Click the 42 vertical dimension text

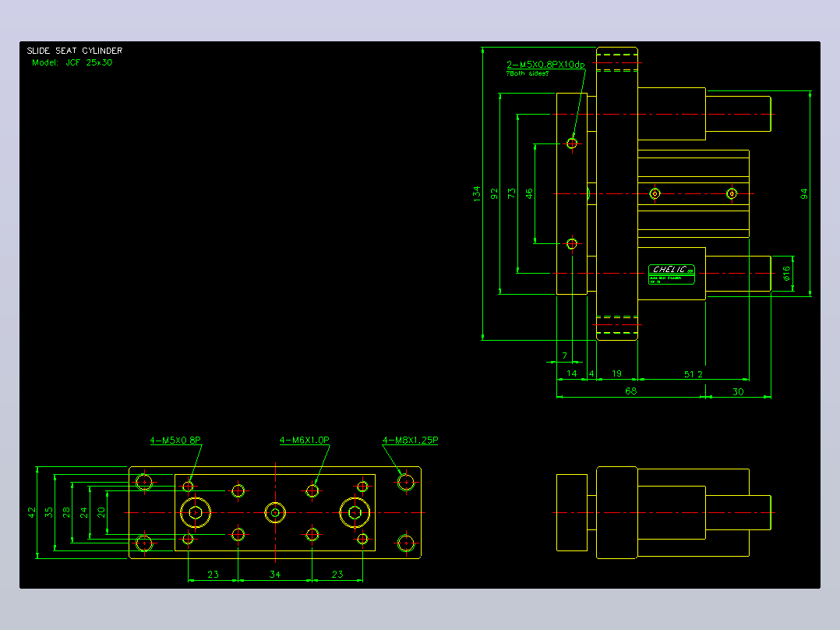pyautogui.click(x=32, y=512)
